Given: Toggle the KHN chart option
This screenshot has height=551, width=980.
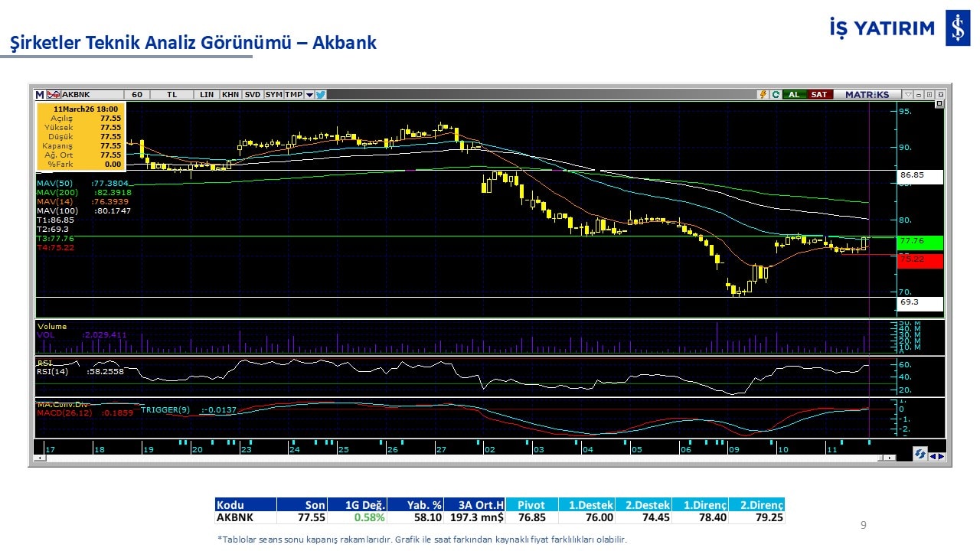Looking at the screenshot, I should (230, 94).
